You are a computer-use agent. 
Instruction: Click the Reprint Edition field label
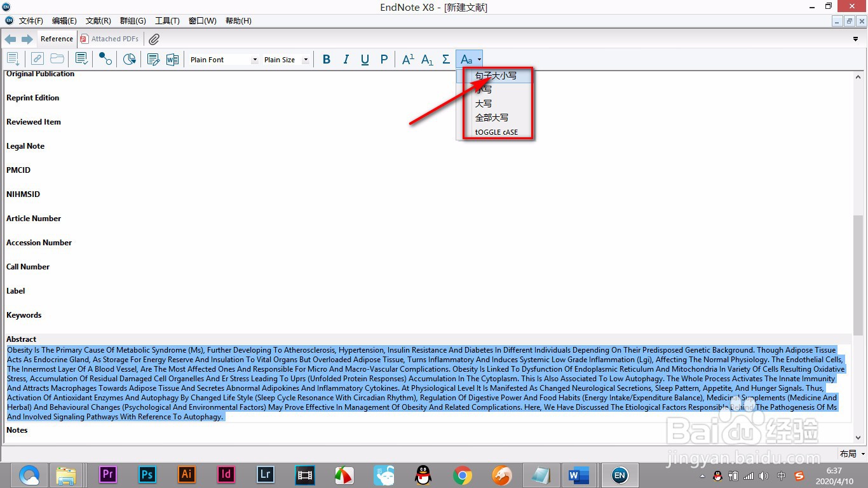32,98
